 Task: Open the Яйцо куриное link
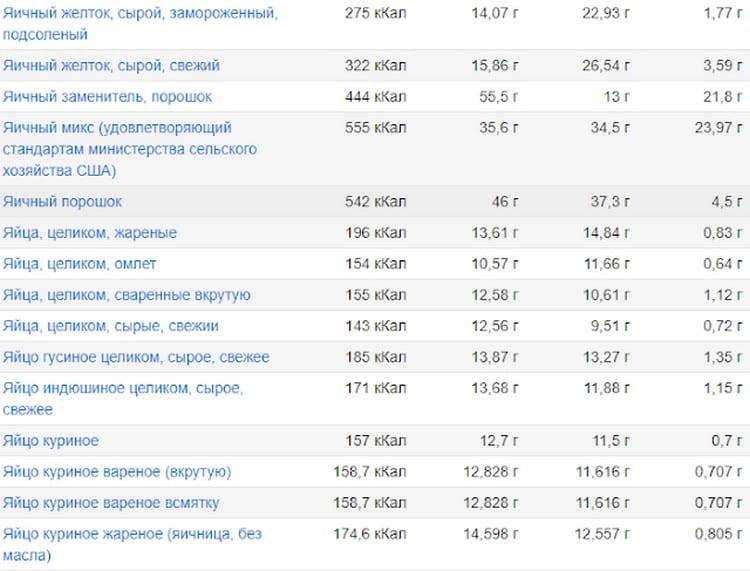click(51, 440)
